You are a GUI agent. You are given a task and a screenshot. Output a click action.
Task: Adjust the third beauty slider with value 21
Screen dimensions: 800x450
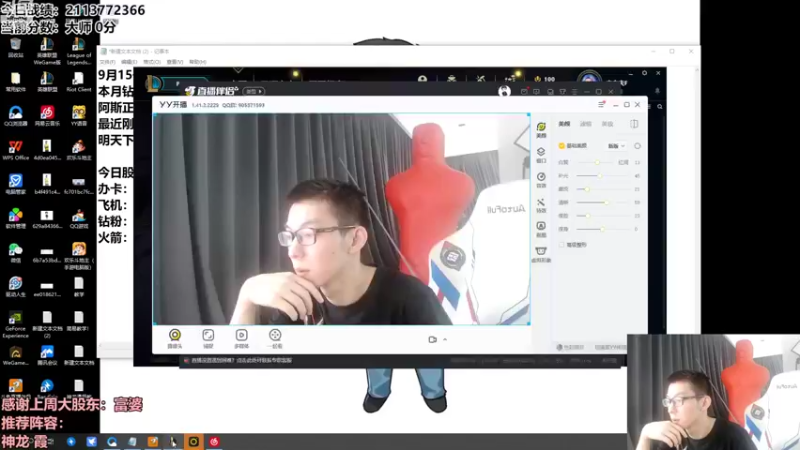tap(602, 189)
